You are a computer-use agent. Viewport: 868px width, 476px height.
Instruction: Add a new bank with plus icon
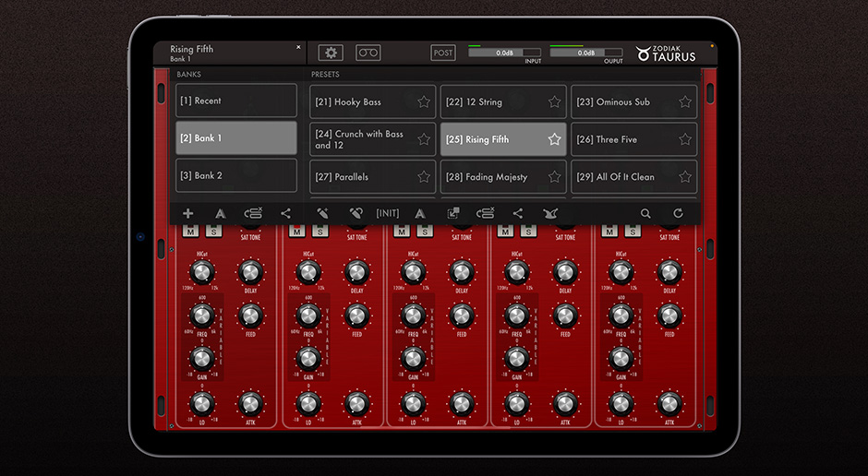(188, 213)
